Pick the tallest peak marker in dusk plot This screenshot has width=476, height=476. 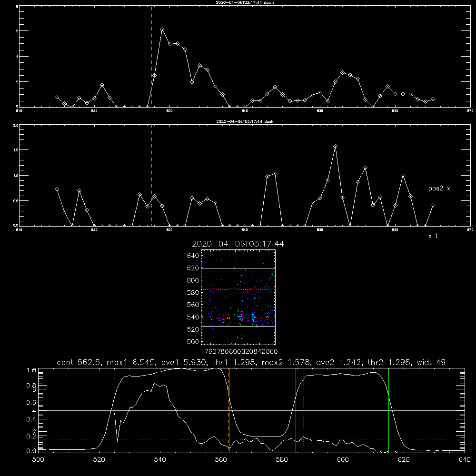(335, 147)
